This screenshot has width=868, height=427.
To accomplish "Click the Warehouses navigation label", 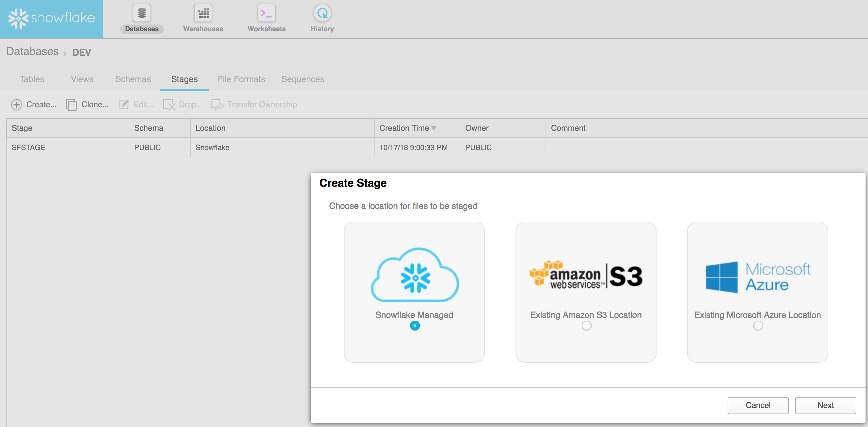I will tap(203, 29).
